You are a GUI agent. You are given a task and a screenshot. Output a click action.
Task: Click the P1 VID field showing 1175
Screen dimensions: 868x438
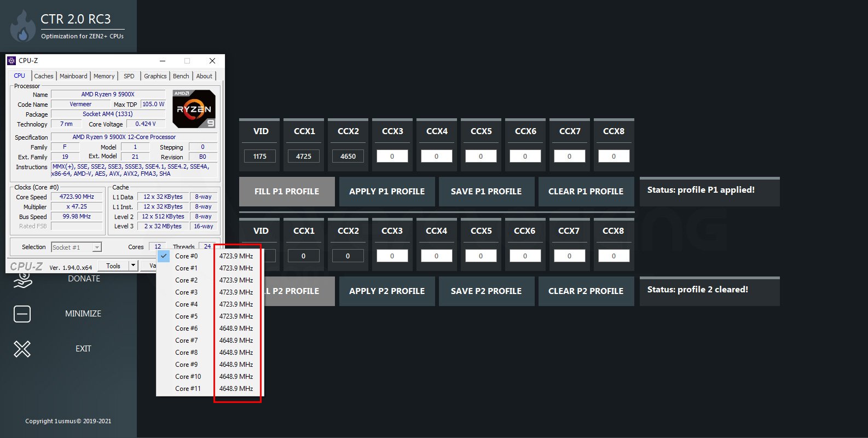pos(260,156)
